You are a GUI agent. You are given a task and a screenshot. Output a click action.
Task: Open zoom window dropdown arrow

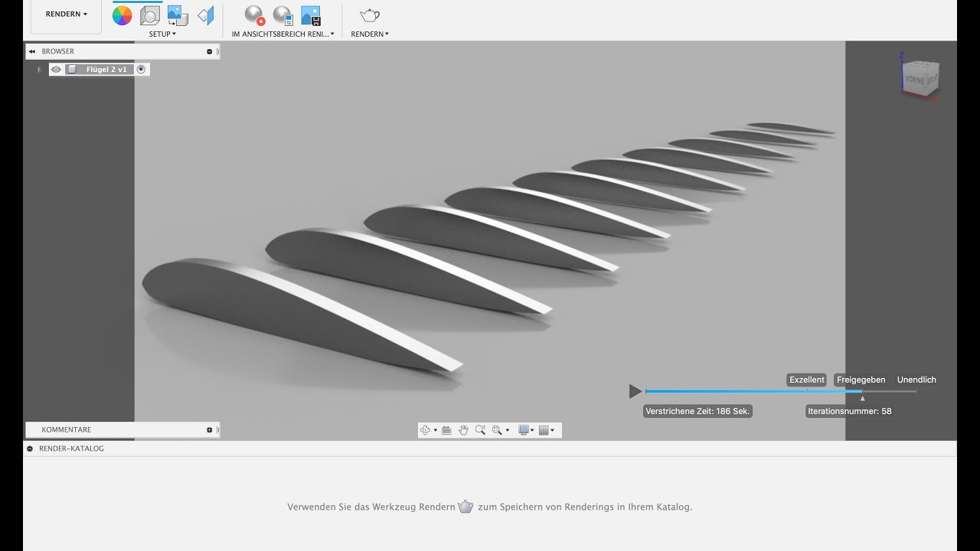pyautogui.click(x=507, y=430)
